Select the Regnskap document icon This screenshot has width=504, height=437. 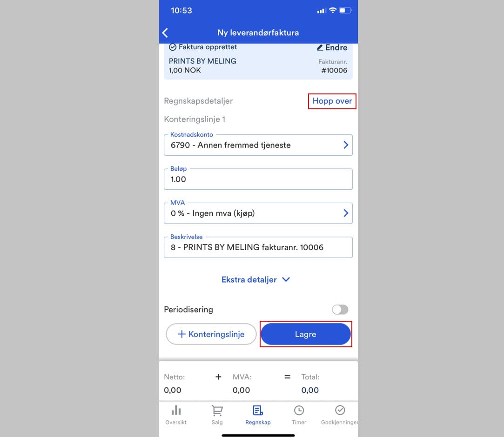(x=258, y=411)
